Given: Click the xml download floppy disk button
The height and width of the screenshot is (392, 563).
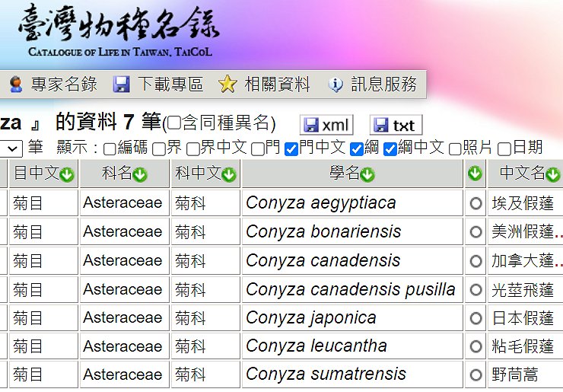Looking at the screenshot, I should pyautogui.click(x=326, y=125).
